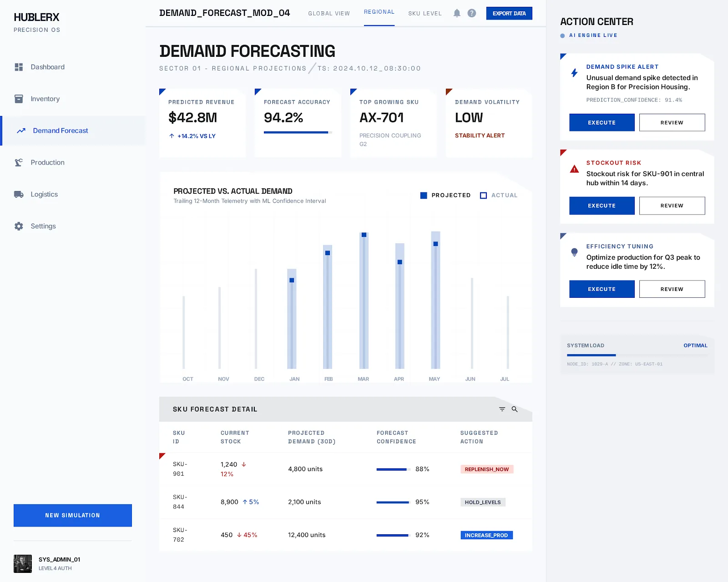
Task: Click the JAN bar in demand chart
Action: 292,319
